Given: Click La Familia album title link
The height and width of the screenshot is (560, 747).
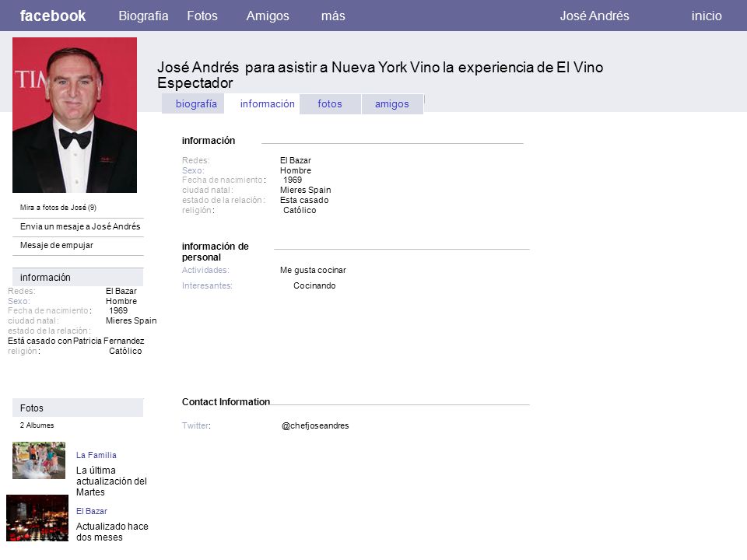Looking at the screenshot, I should coord(96,455).
